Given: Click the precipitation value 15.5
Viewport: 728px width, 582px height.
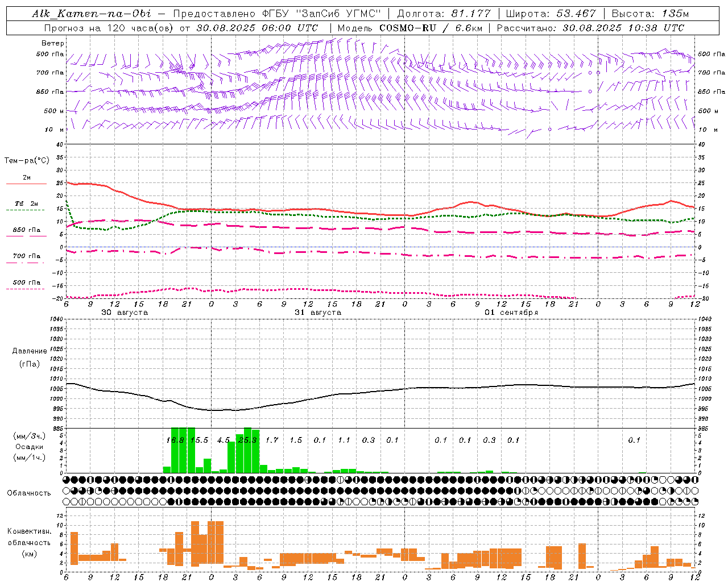Looking at the screenshot, I should 200,440.
